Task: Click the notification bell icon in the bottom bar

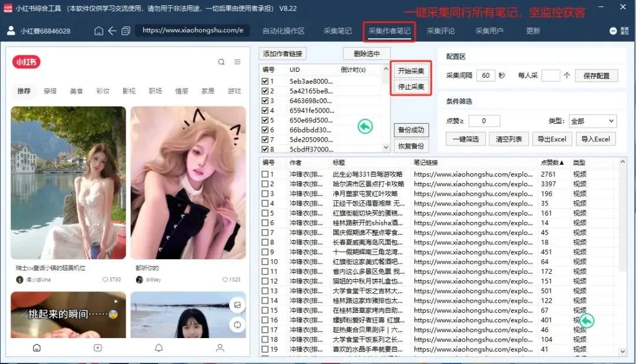Action: 158,348
